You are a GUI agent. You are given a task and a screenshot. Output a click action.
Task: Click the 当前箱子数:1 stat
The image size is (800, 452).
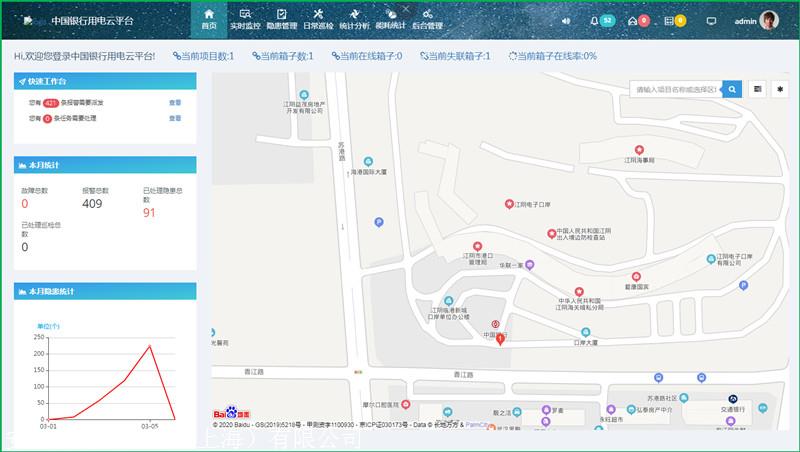[x=283, y=56]
